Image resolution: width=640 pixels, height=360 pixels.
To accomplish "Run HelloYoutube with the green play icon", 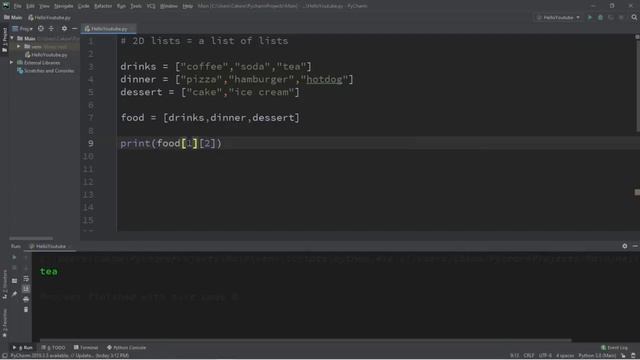I will [x=590, y=18].
